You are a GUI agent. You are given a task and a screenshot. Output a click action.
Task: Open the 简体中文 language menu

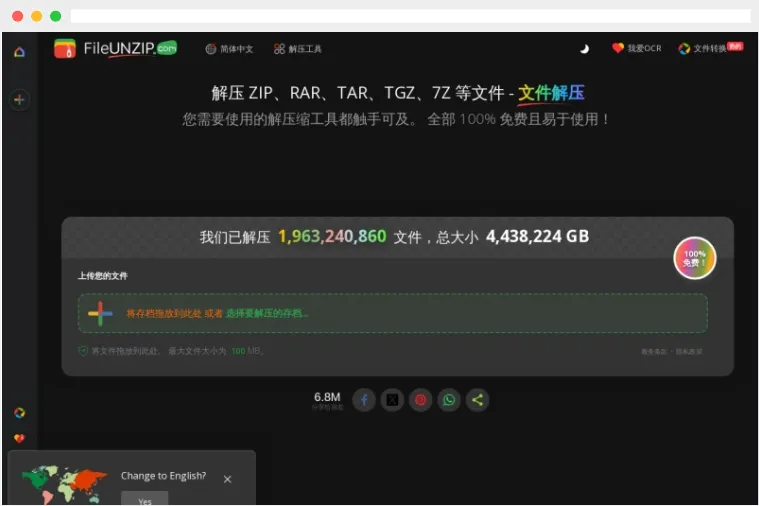(229, 49)
